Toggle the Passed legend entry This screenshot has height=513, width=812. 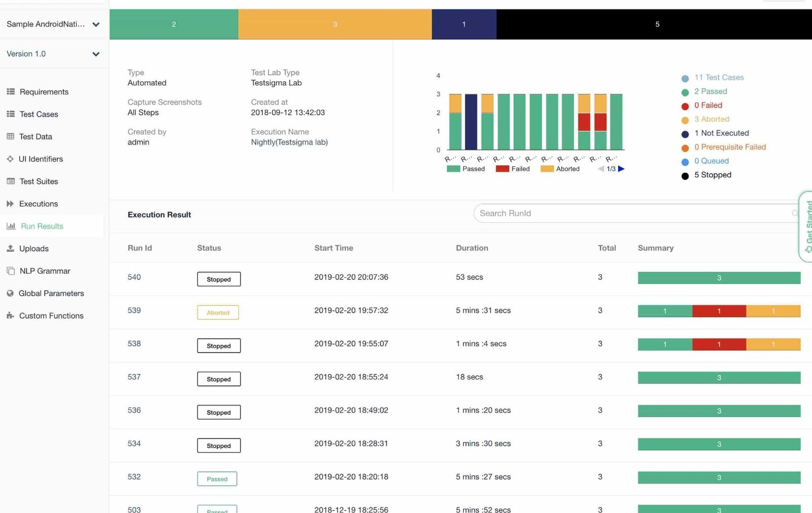(x=466, y=168)
